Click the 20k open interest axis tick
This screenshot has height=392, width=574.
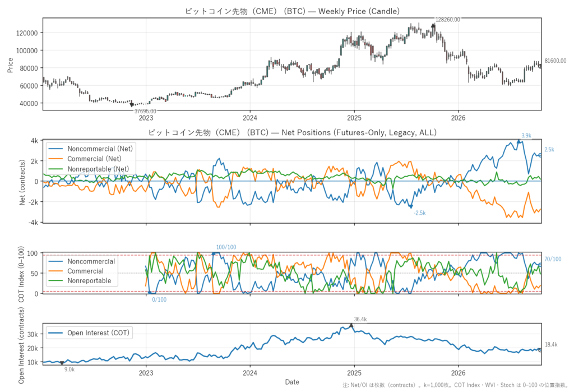(x=33, y=348)
